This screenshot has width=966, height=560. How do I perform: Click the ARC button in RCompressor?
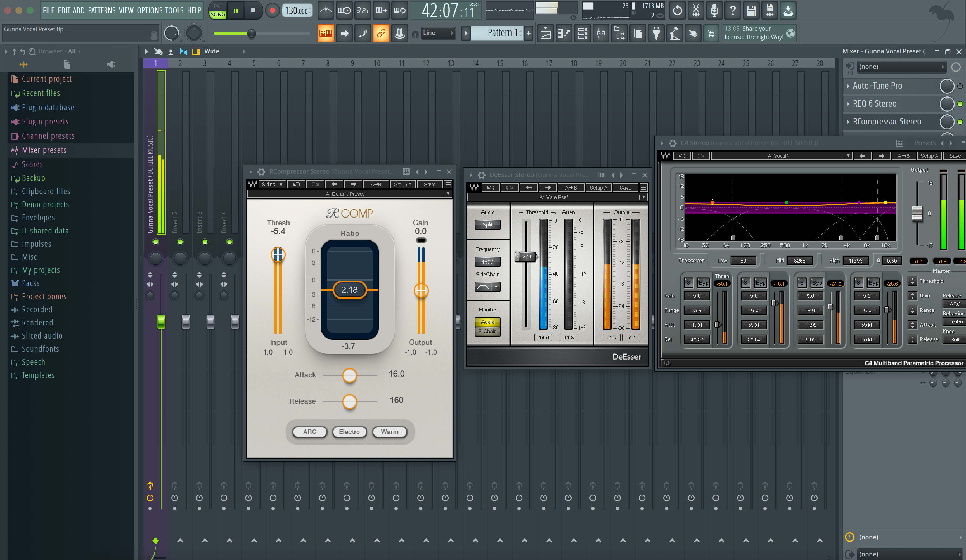309,432
